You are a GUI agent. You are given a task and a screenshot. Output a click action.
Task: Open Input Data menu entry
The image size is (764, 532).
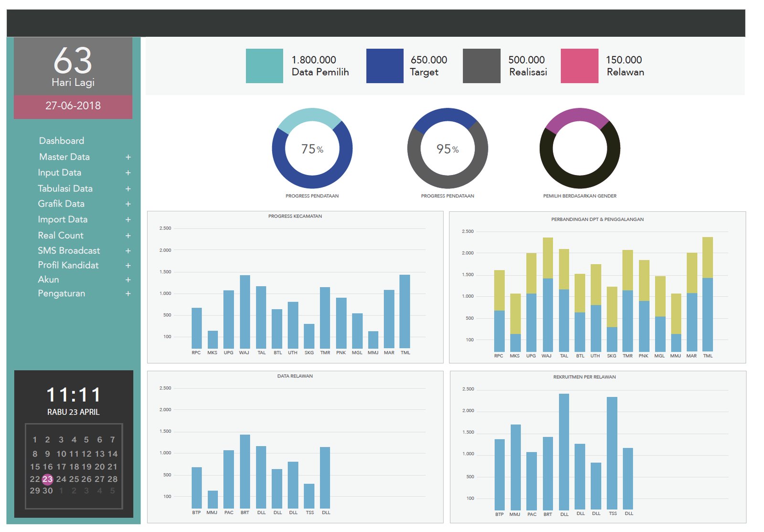click(60, 173)
